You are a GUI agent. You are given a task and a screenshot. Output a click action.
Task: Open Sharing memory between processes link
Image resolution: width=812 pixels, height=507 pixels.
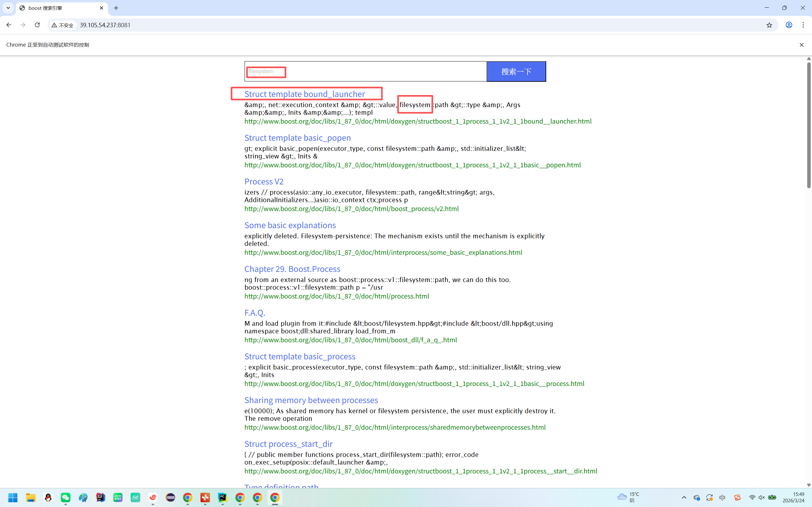tap(311, 400)
